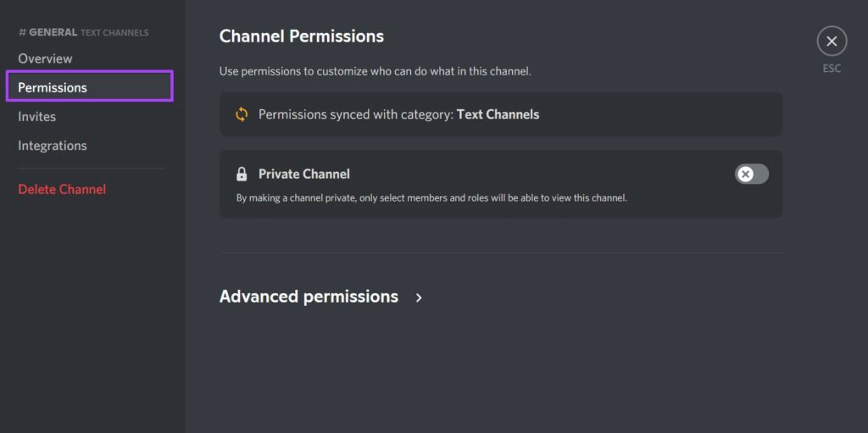The height and width of the screenshot is (433, 868).
Task: Click the lock icon beside Private Channel
Action: (x=242, y=174)
